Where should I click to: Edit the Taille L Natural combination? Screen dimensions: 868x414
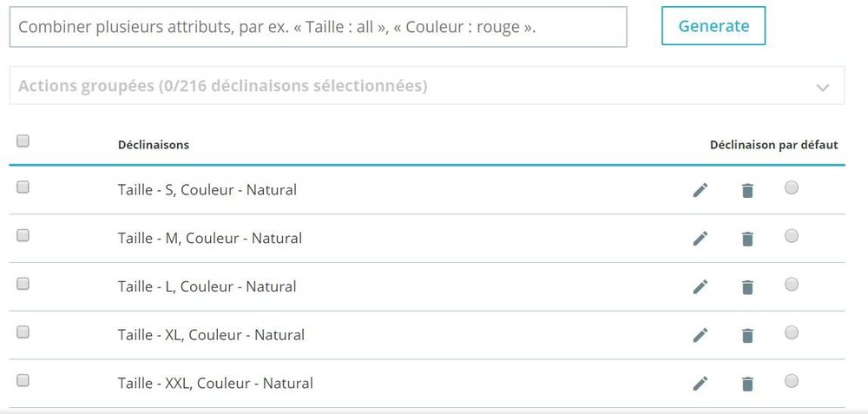tap(700, 286)
